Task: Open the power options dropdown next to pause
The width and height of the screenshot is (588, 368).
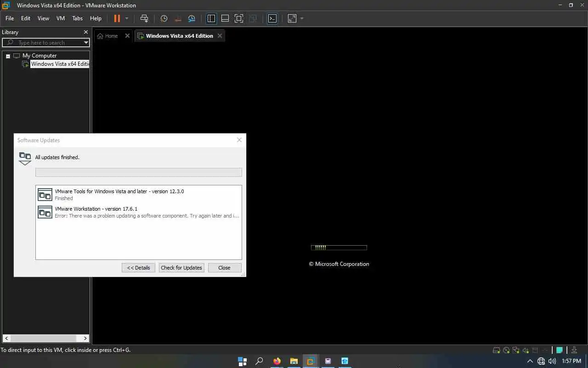Action: [x=127, y=18]
